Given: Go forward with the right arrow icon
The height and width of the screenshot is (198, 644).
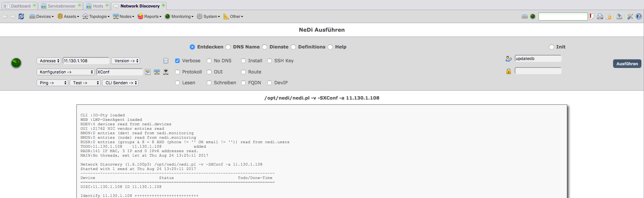Looking at the screenshot, I should [x=13, y=16].
